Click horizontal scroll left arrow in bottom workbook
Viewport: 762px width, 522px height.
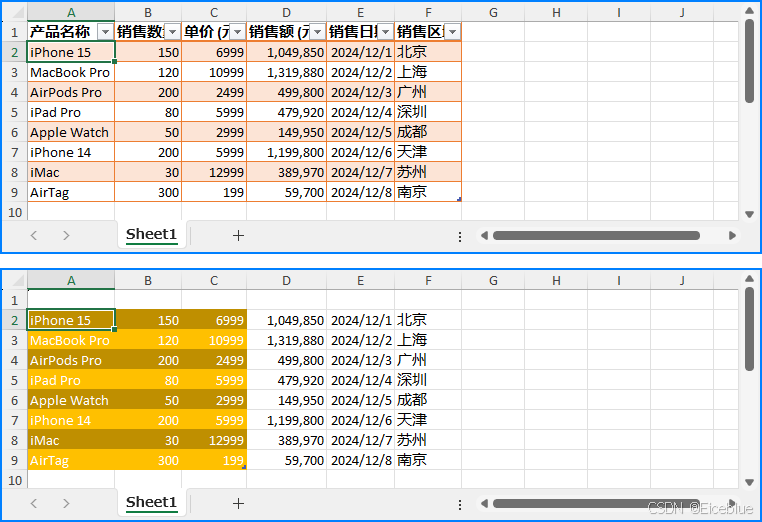tap(484, 504)
